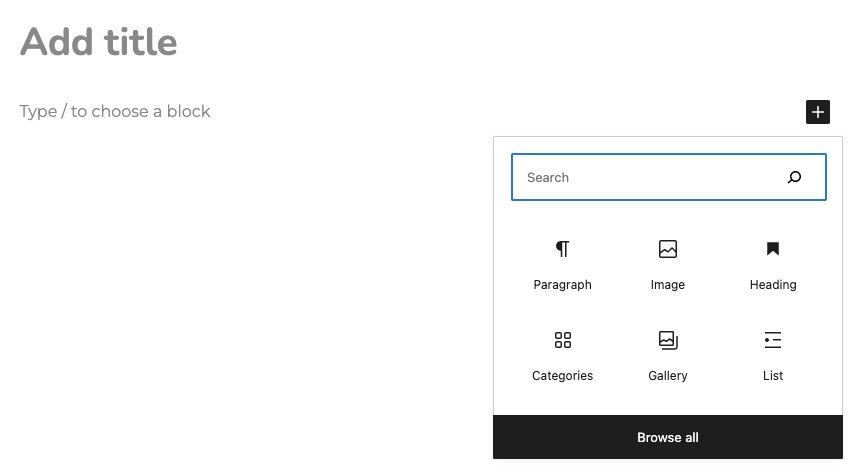
Task: Choose the List block icon
Action: point(773,340)
